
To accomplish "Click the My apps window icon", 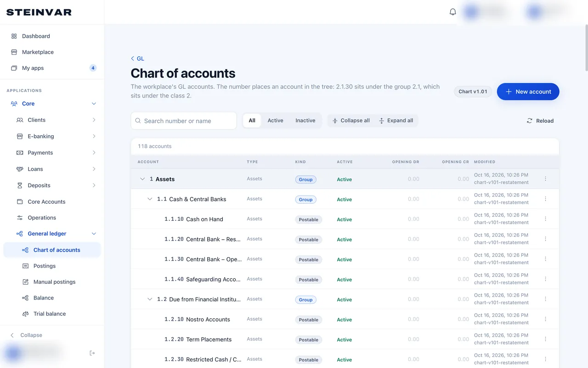I will (x=14, y=68).
